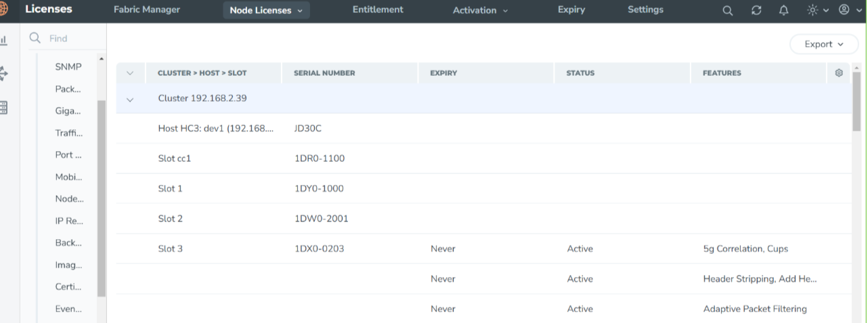The image size is (868, 323).
Task: Sort by the Serial Number column header
Action: pos(324,73)
